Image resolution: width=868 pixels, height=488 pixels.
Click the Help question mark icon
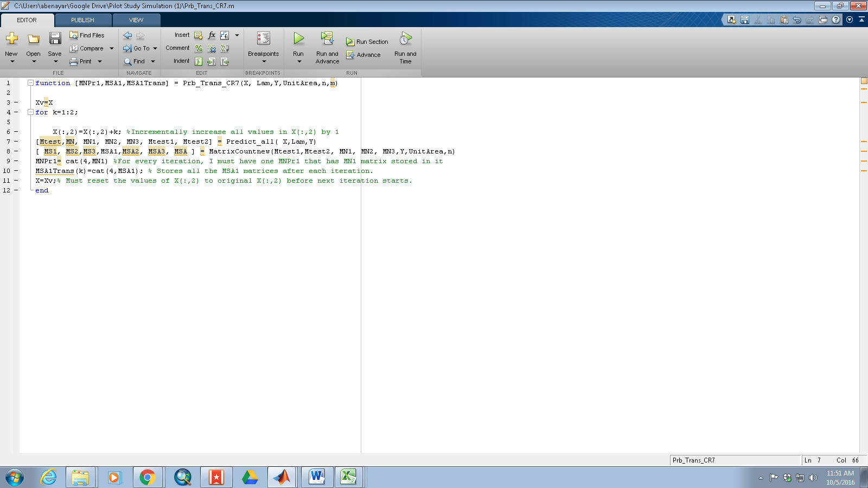(836, 20)
